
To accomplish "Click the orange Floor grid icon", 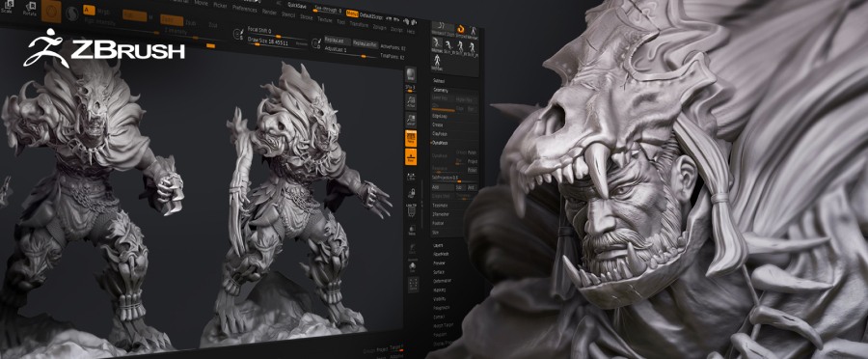I will click(x=411, y=156).
